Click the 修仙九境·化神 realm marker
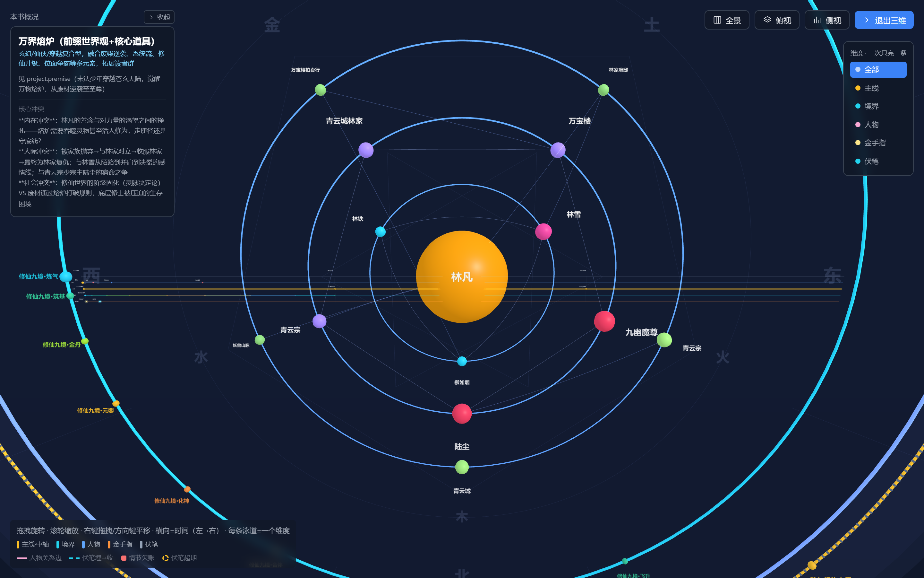This screenshot has width=924, height=578. (x=187, y=489)
